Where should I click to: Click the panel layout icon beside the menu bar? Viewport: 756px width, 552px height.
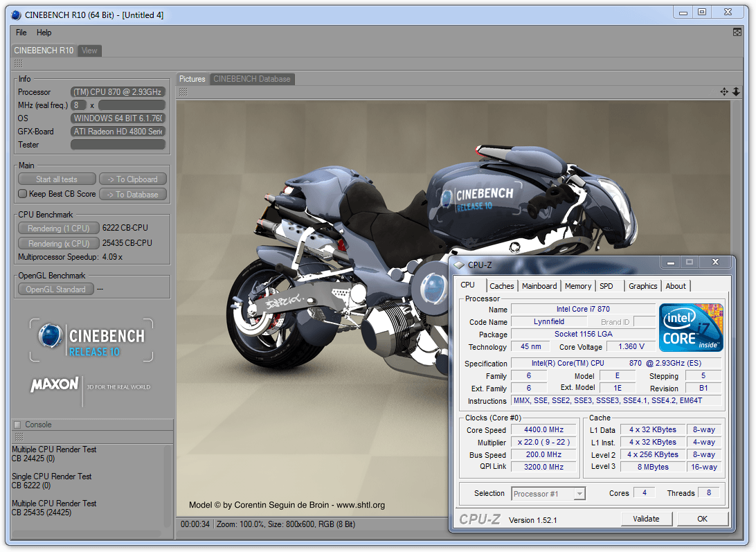(x=737, y=33)
